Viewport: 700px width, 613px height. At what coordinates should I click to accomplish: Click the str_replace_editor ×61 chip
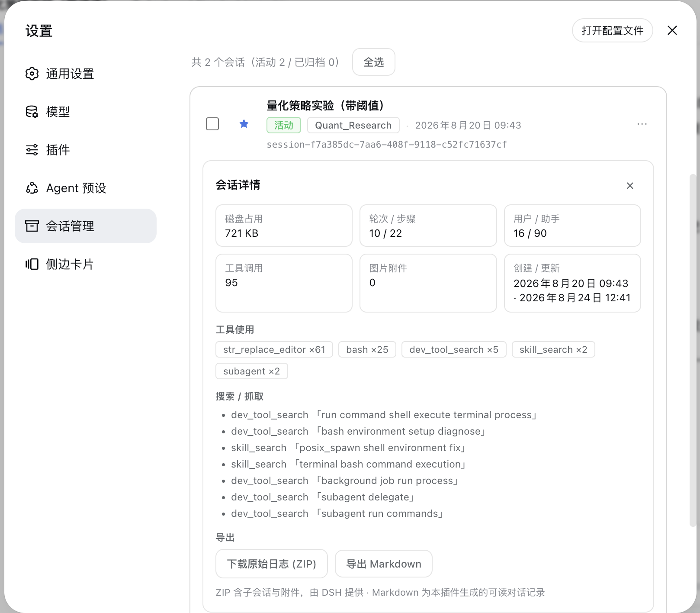click(x=274, y=349)
